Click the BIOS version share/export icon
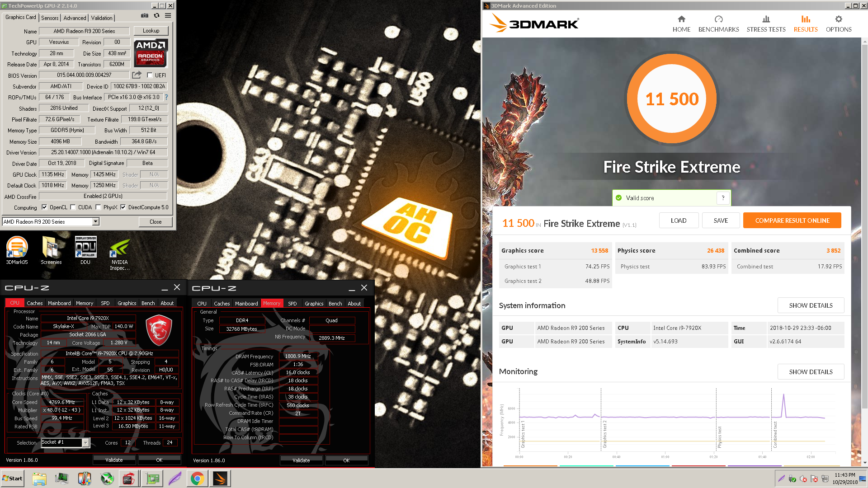Image resolution: width=868 pixels, height=488 pixels. 137,75
